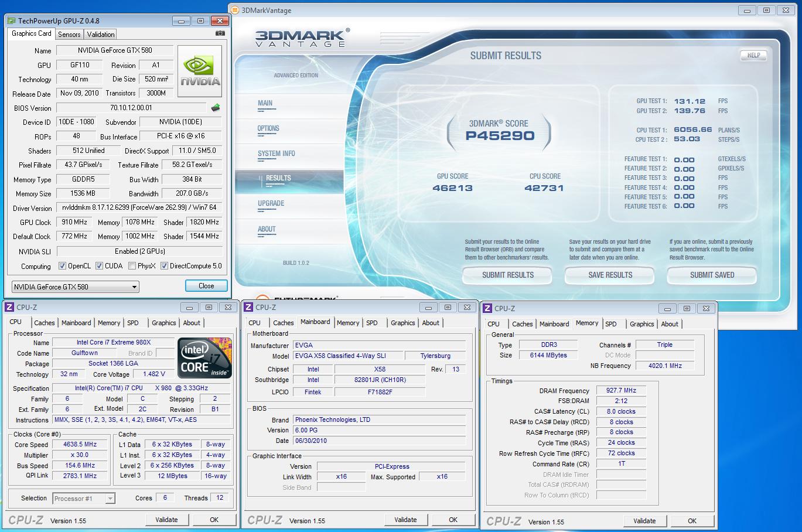Open the NVIDIA GeForce GTX 580 card dropdown
The width and height of the screenshot is (802, 532).
point(75,287)
